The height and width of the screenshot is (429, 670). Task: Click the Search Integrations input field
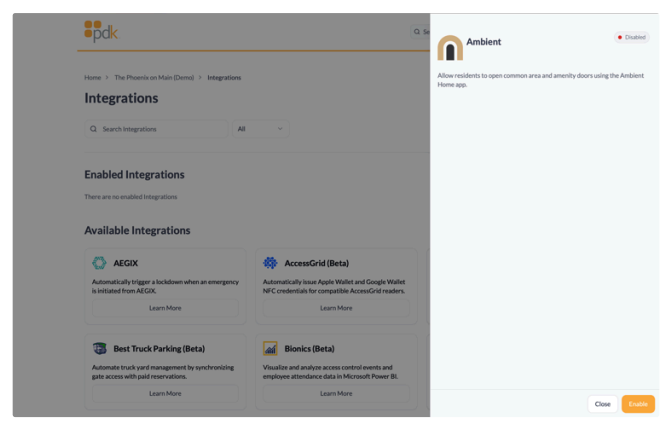(x=156, y=129)
